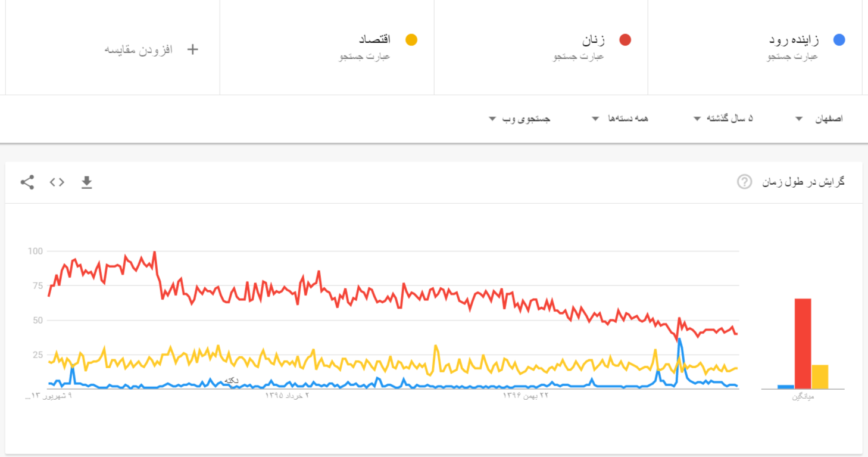Expand the همه دسته‌ها category dropdown
Screen dimensions: 868x457
click(x=620, y=119)
